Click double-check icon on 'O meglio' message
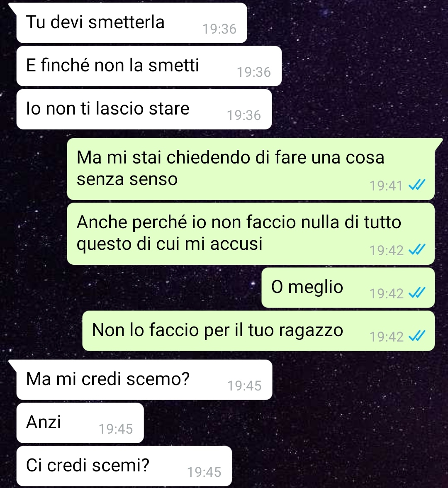Viewport: 448px width, 488px height. pyautogui.click(x=416, y=293)
